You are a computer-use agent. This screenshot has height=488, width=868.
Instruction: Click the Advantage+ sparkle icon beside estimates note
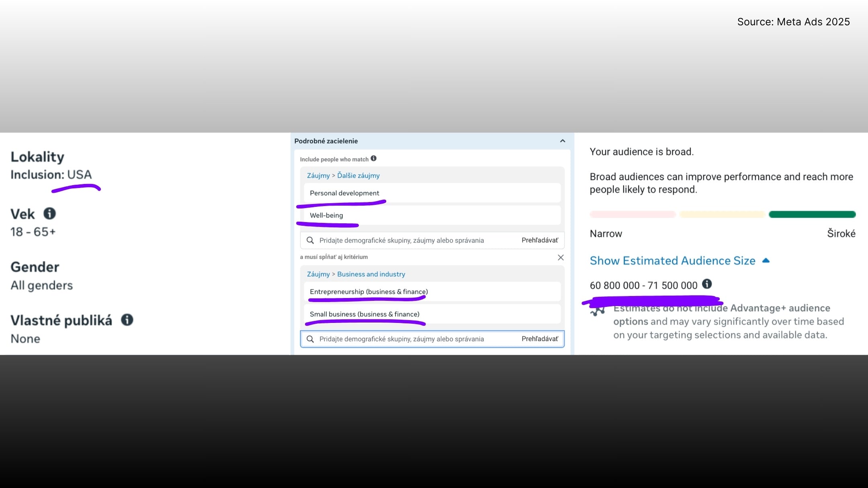(x=598, y=311)
